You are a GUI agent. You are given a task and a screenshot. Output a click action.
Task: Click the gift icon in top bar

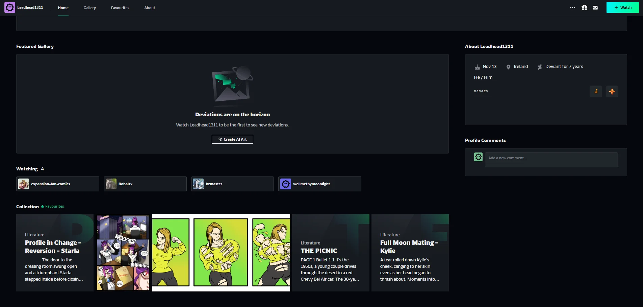tap(584, 7)
